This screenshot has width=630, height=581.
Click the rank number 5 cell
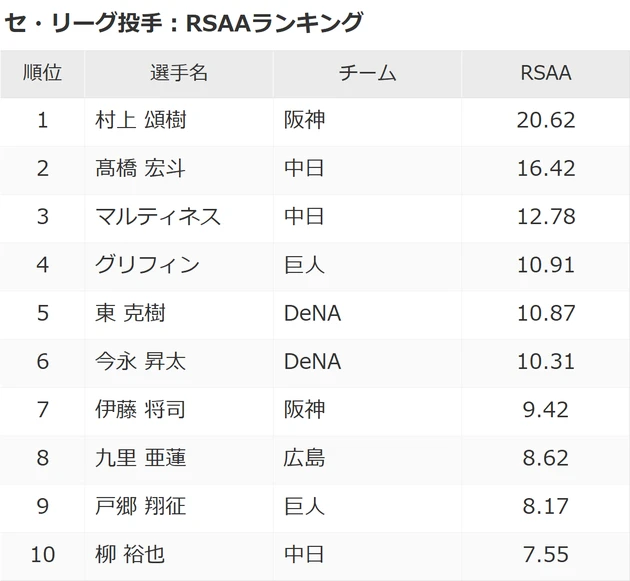[x=42, y=313]
